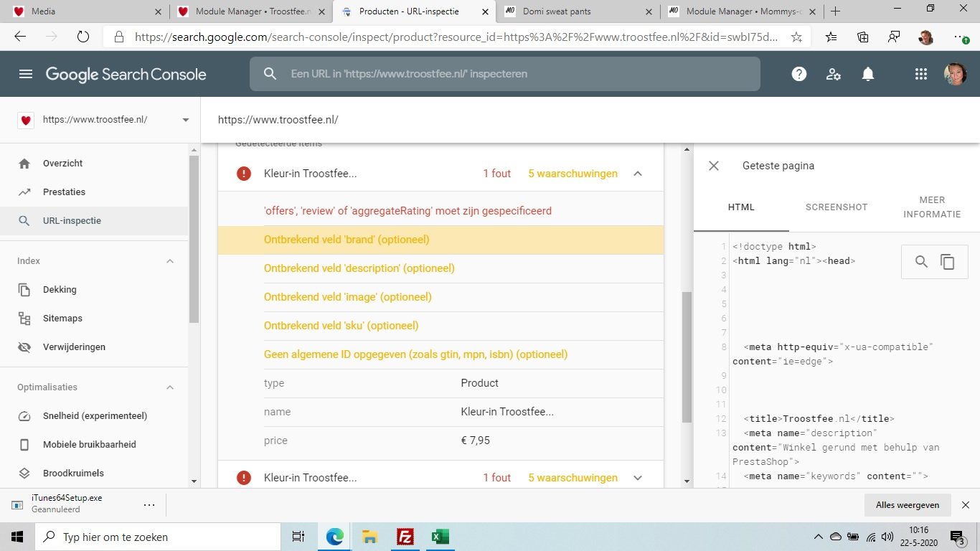
Task: Open iTunes64Setup.exe download options
Action: coord(149,505)
